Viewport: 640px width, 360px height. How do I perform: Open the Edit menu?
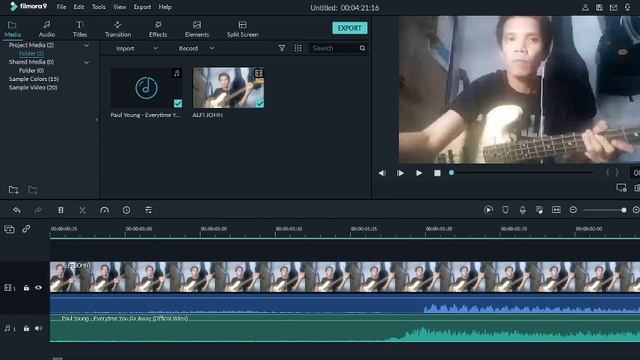point(79,7)
